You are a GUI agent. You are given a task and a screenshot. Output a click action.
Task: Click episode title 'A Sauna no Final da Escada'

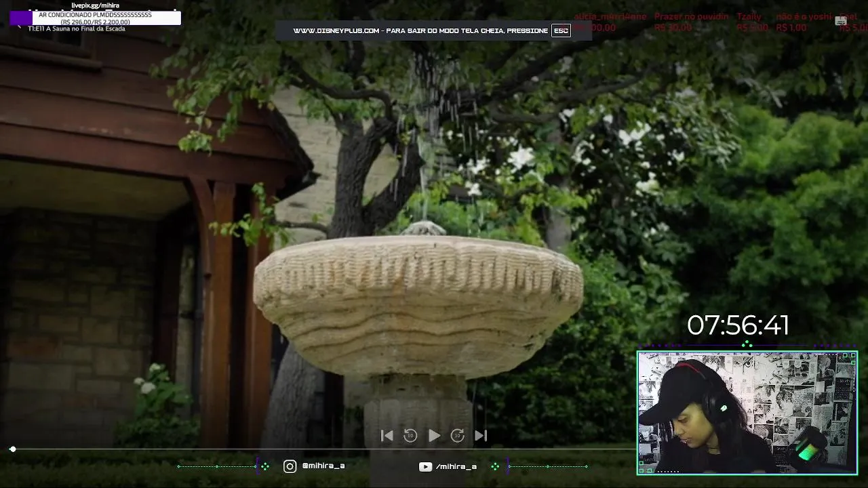click(x=85, y=29)
